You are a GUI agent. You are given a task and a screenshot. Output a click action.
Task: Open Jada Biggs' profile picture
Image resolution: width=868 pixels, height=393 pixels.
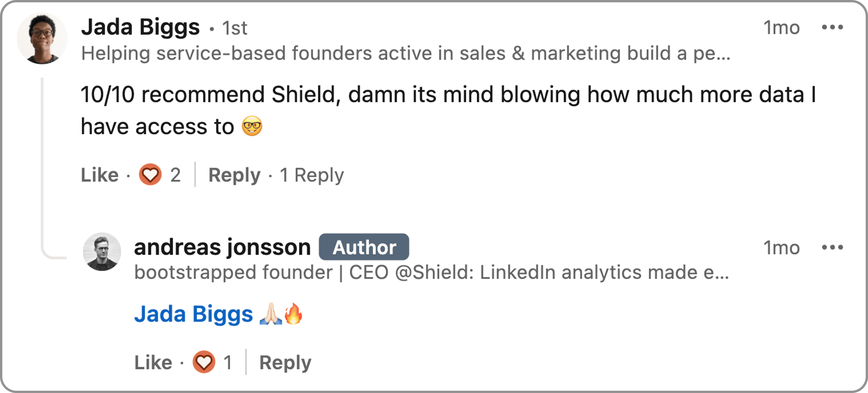(x=42, y=39)
